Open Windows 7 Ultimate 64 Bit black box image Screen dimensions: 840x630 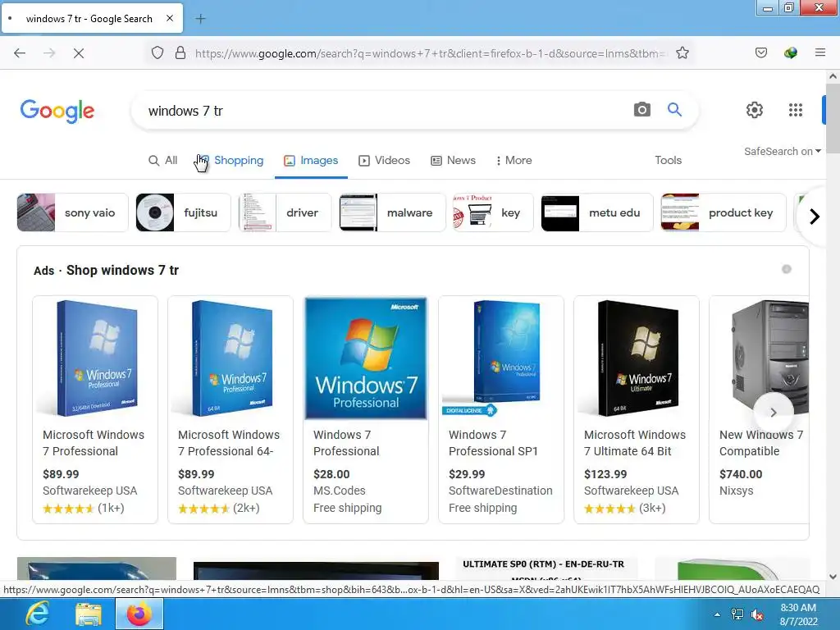point(637,358)
